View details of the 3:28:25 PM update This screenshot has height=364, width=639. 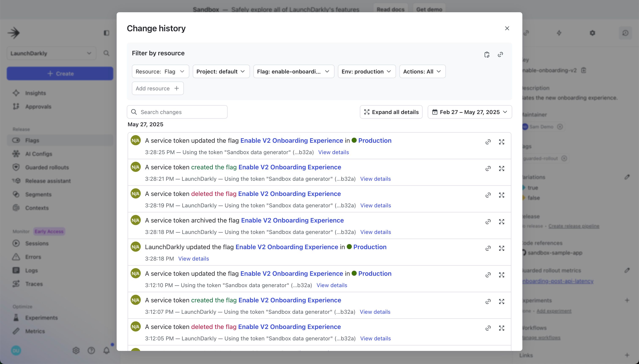click(x=333, y=152)
